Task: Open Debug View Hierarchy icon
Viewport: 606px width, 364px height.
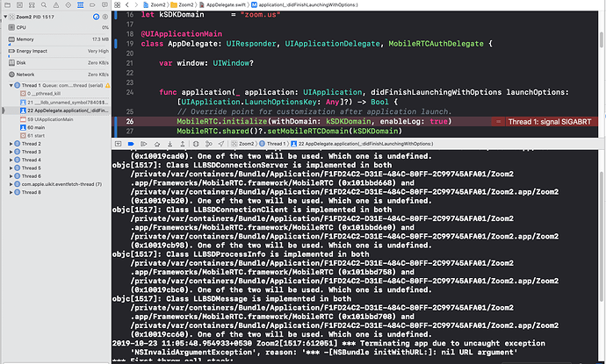Action: [x=196, y=144]
